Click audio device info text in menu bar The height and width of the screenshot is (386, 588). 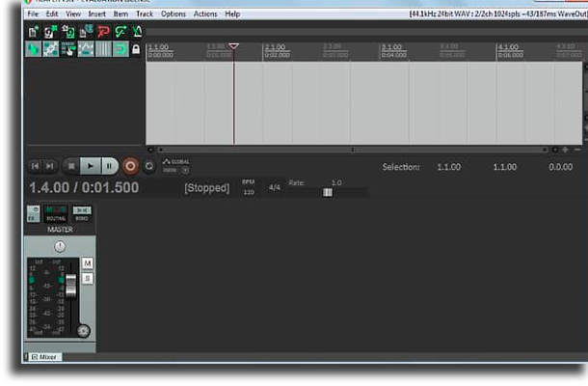(498, 14)
